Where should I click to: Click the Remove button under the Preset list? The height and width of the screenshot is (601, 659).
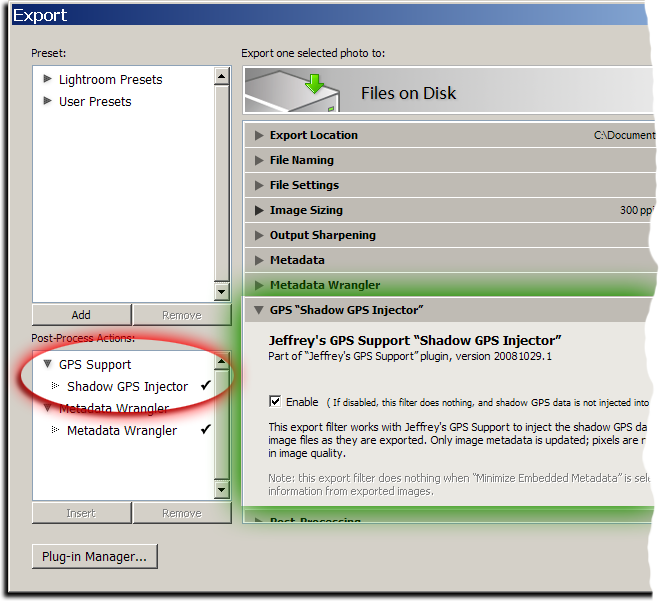(182, 315)
